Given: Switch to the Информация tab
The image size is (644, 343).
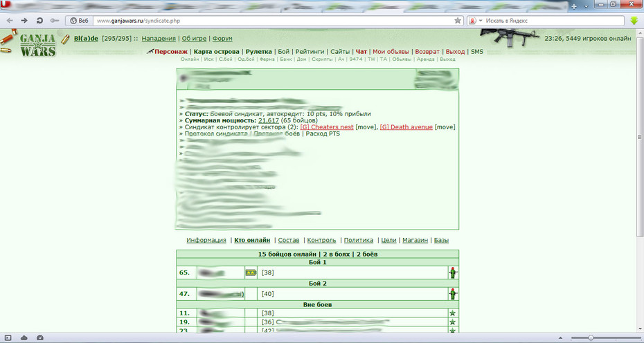Looking at the screenshot, I should point(206,240).
